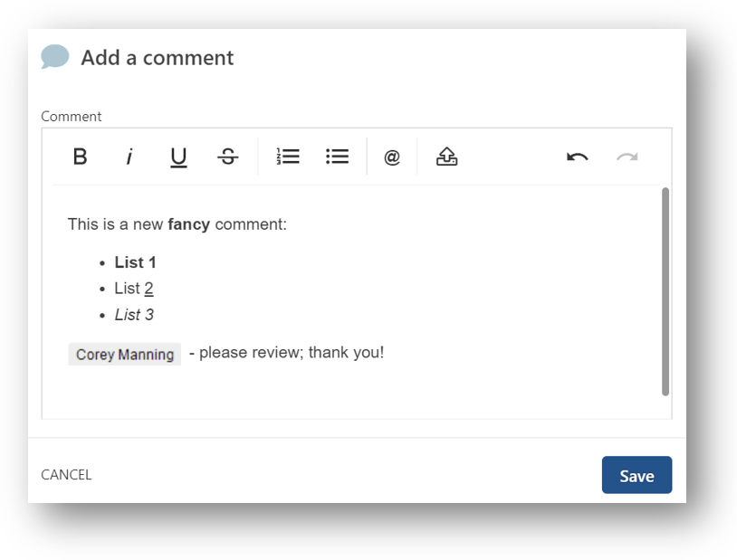
Task: Place cursor in the bold 'List 1' item
Action: click(135, 262)
